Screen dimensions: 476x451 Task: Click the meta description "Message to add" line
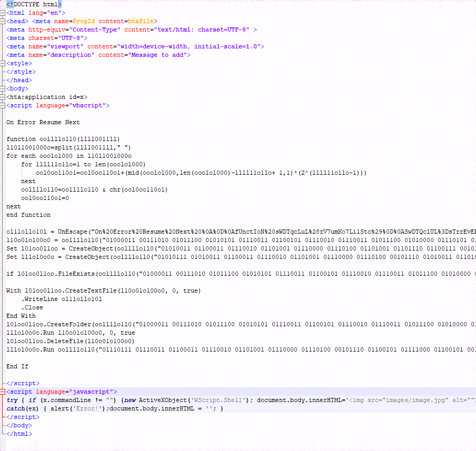point(98,55)
